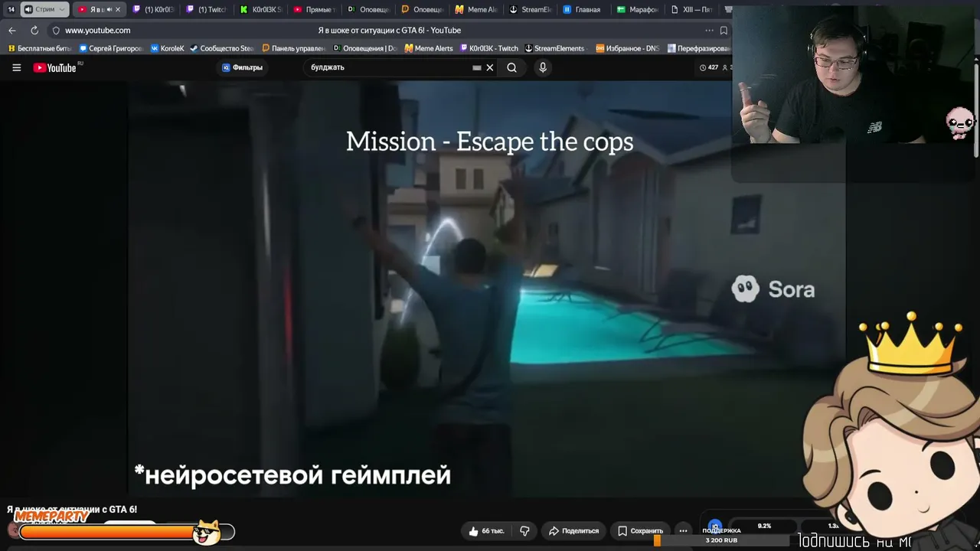Open the YouTube guide hamburger menu
Screen dimensions: 980x551
pyautogui.click(x=16, y=67)
